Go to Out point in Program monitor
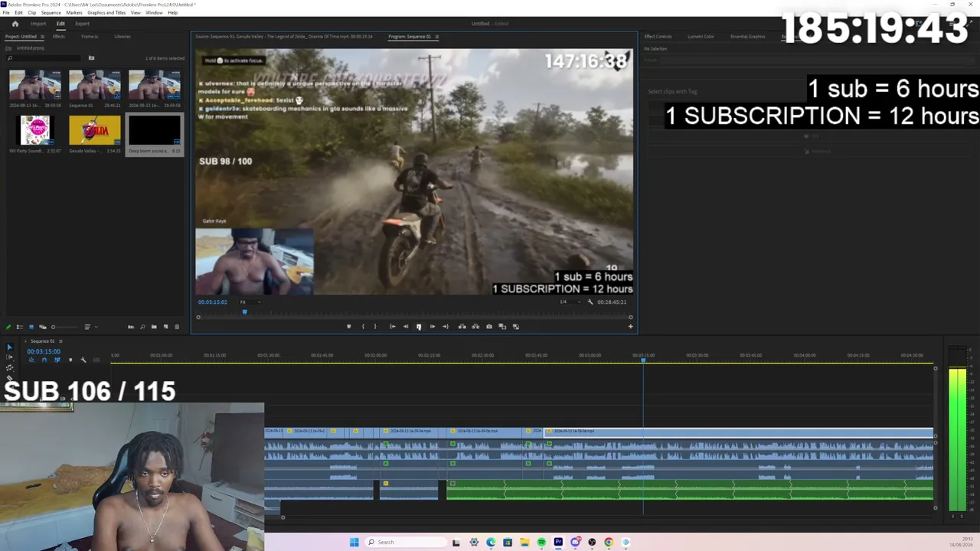 446,327
